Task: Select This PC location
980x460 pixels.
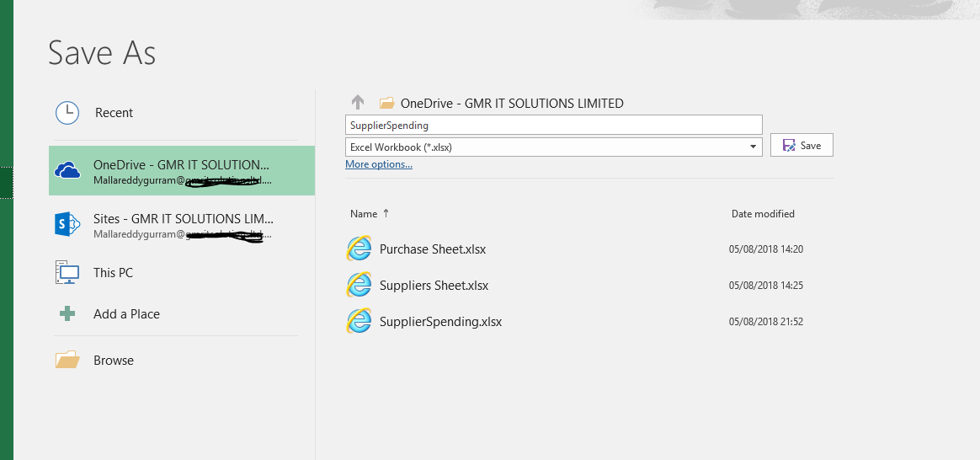Action: tap(114, 273)
